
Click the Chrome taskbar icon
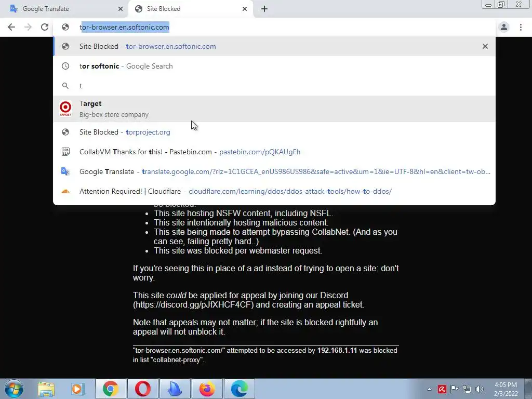[111, 389]
